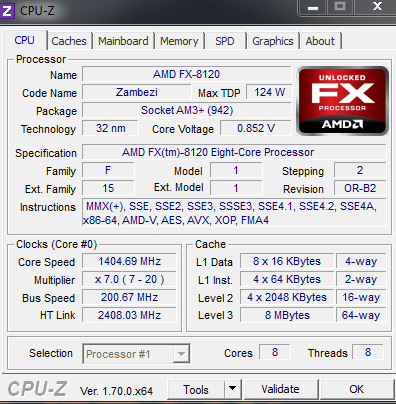
Task: Open the Graphics tab
Action: [273, 41]
